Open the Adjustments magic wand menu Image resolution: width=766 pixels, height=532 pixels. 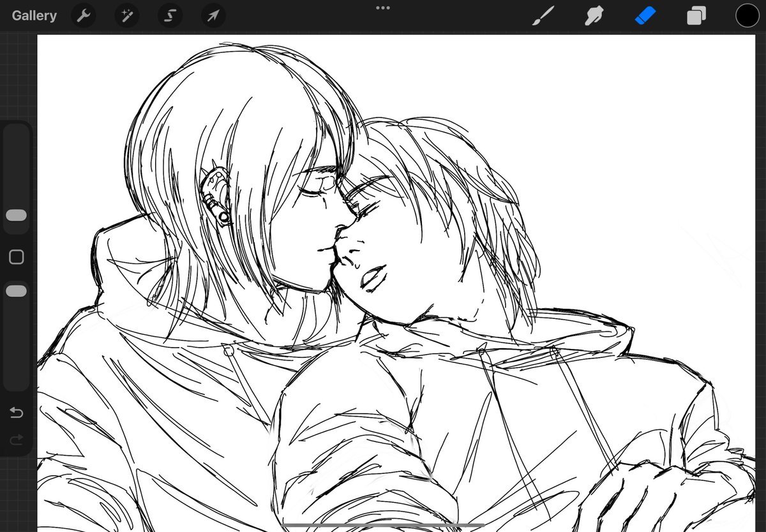click(126, 15)
